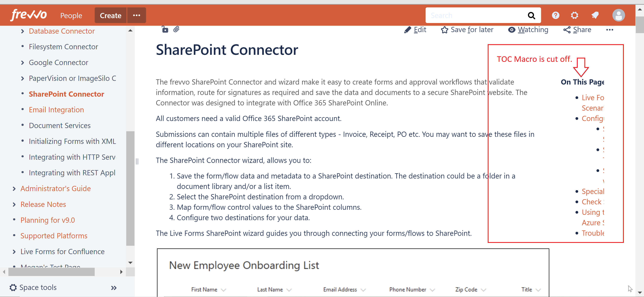Open the settings gear icon
The image size is (644, 297).
[x=574, y=15]
